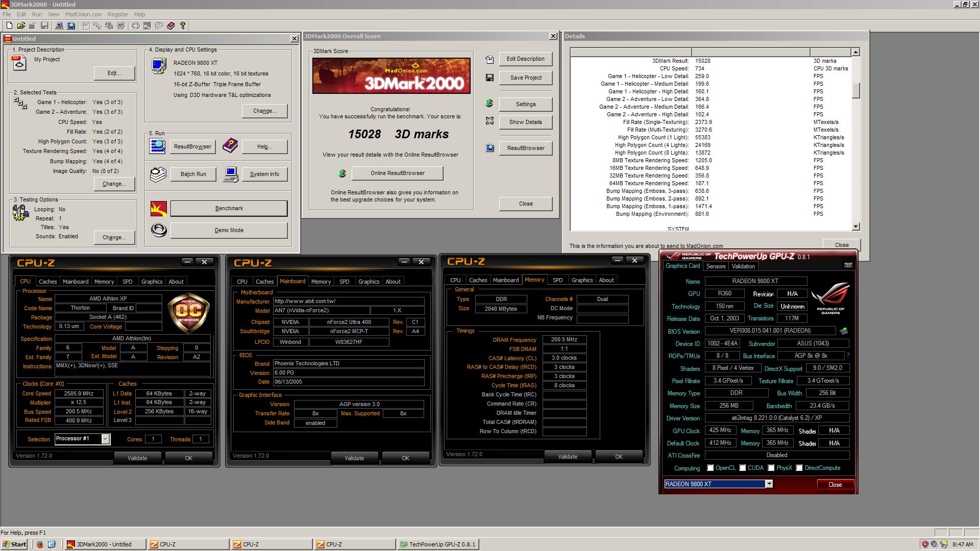Click the globe icon beside Online ResultBrowser
The height and width of the screenshot is (551, 980).
pos(342,173)
